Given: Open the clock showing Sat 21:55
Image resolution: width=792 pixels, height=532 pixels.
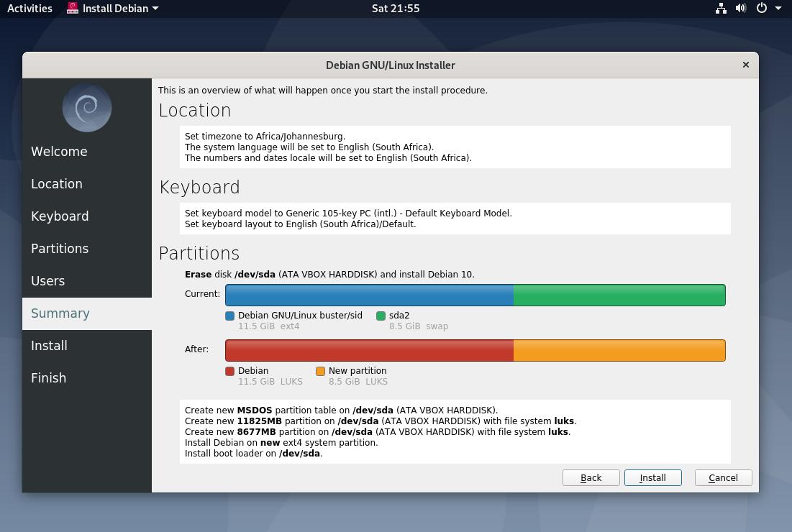Looking at the screenshot, I should pyautogui.click(x=396, y=9).
